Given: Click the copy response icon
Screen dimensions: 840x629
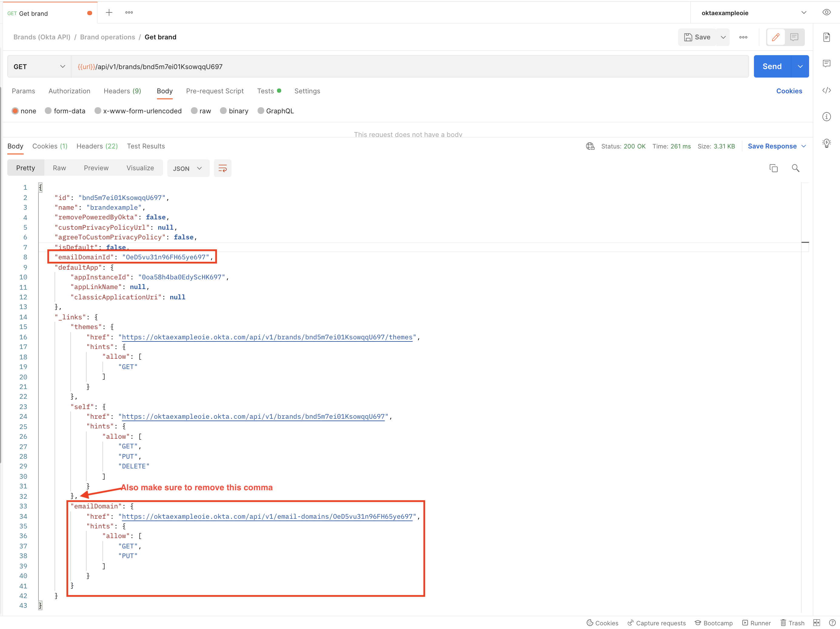Looking at the screenshot, I should tap(774, 168).
